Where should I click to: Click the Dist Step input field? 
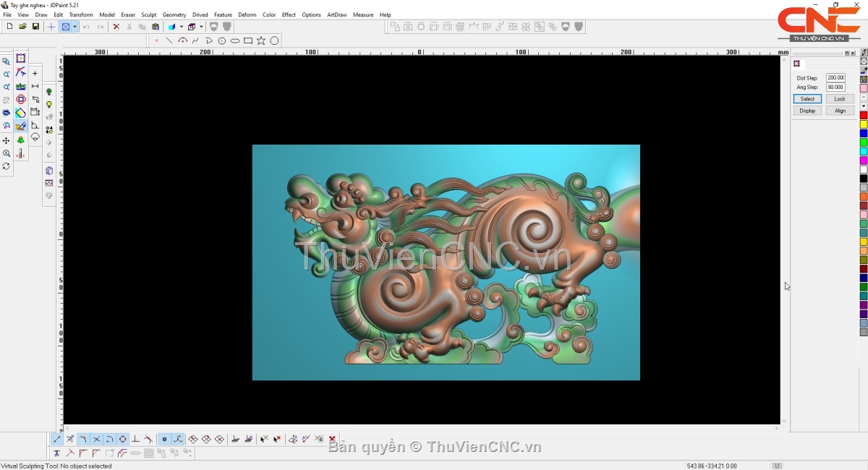pyautogui.click(x=835, y=77)
